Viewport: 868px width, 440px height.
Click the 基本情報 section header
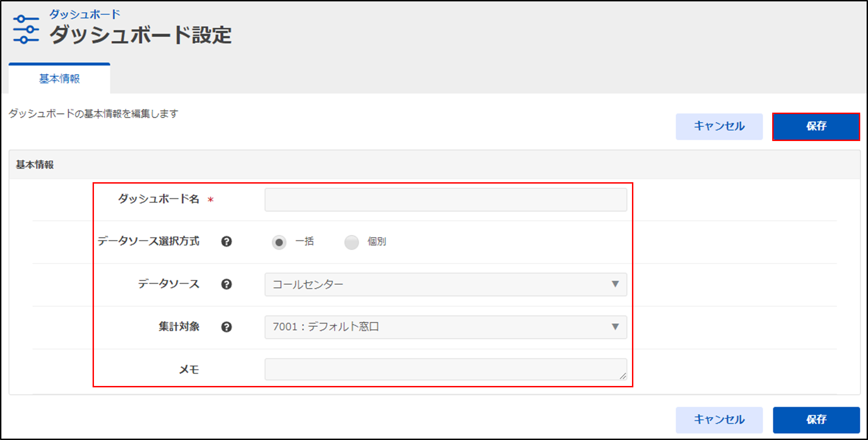point(35,165)
